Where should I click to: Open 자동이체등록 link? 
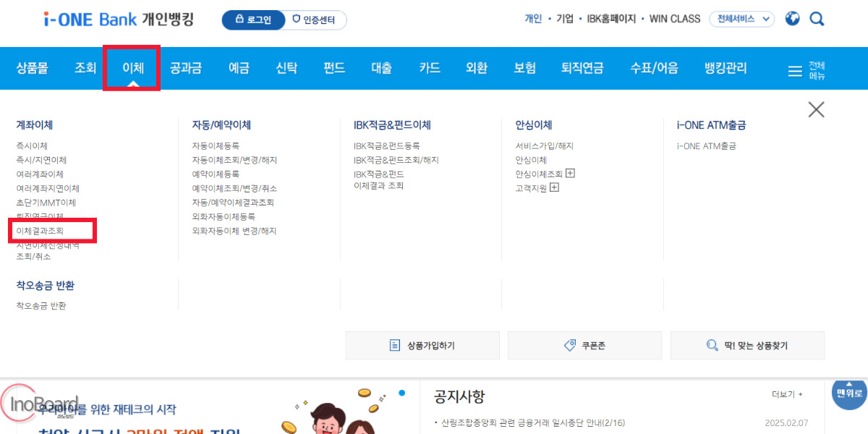click(216, 146)
